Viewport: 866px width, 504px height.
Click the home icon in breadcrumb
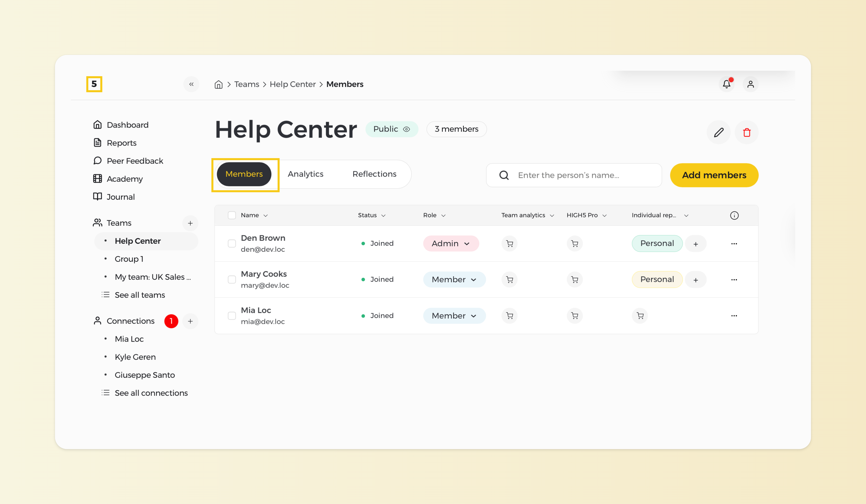[x=218, y=84]
